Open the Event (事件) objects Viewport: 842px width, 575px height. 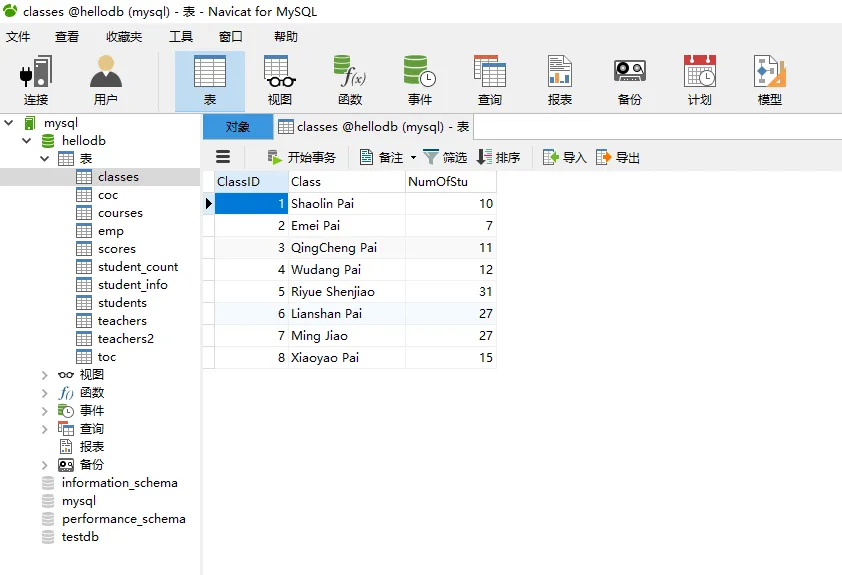420,81
